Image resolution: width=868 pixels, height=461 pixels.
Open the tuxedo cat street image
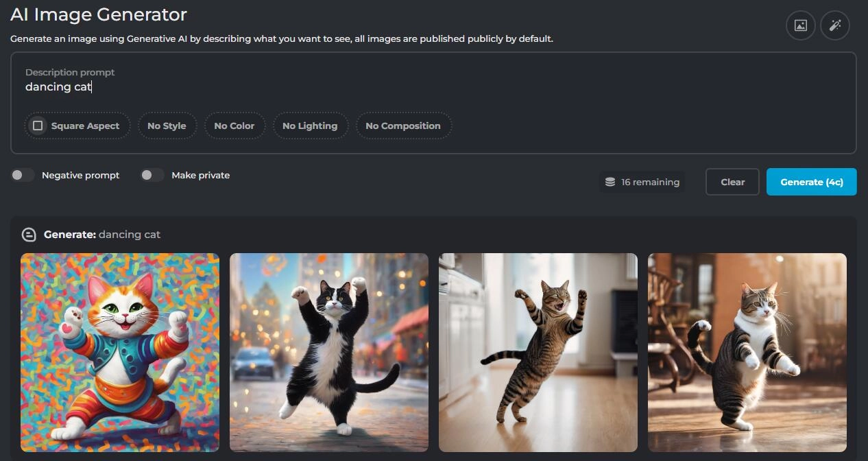tap(329, 352)
